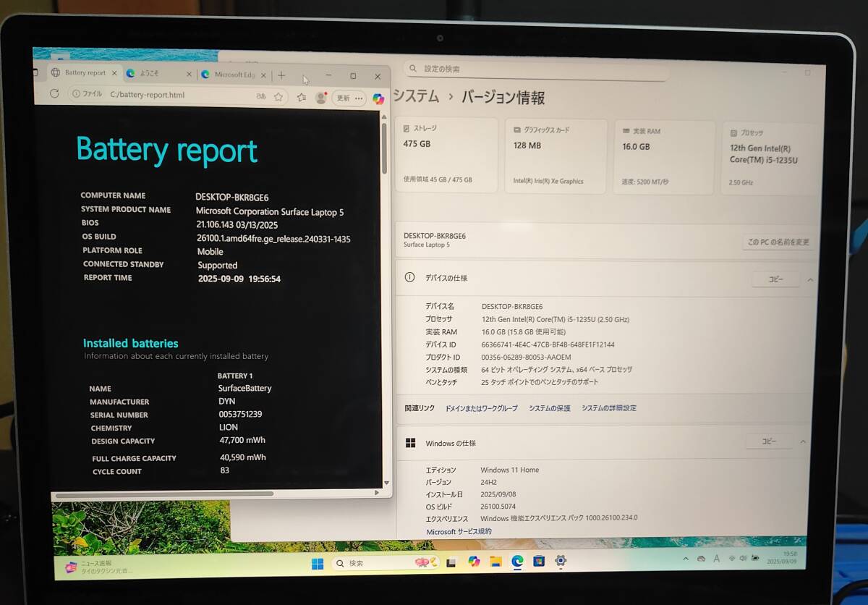Collapse the デバイスの仕様 section chevron

click(x=810, y=280)
